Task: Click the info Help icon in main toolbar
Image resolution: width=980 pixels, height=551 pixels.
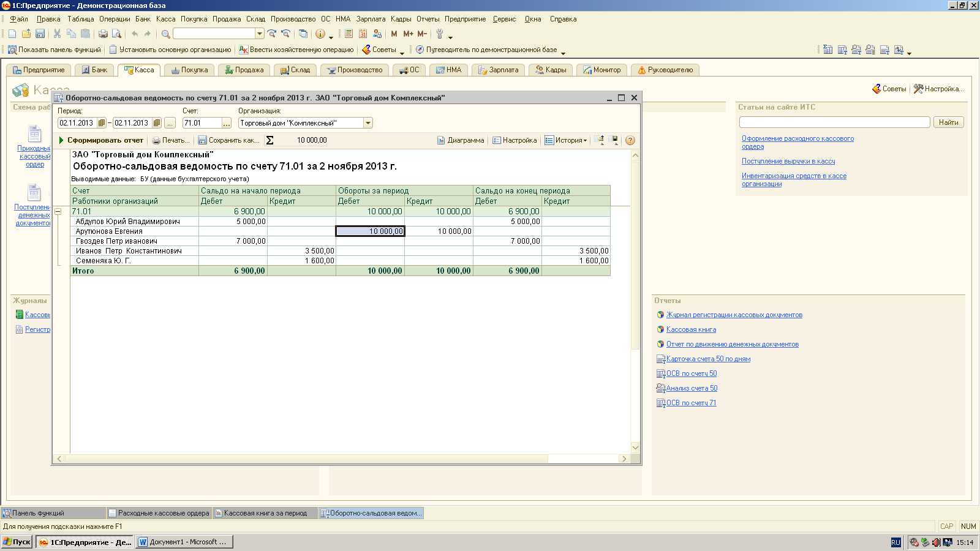Action: pyautogui.click(x=320, y=34)
